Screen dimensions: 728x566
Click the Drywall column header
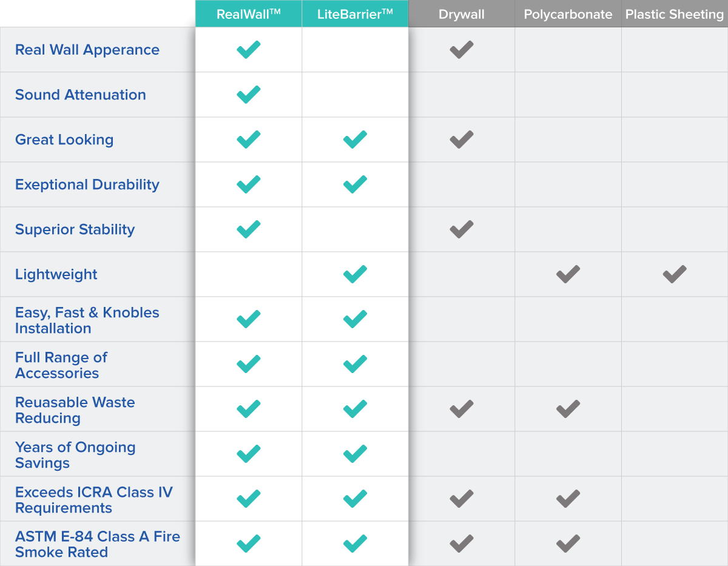[462, 14]
